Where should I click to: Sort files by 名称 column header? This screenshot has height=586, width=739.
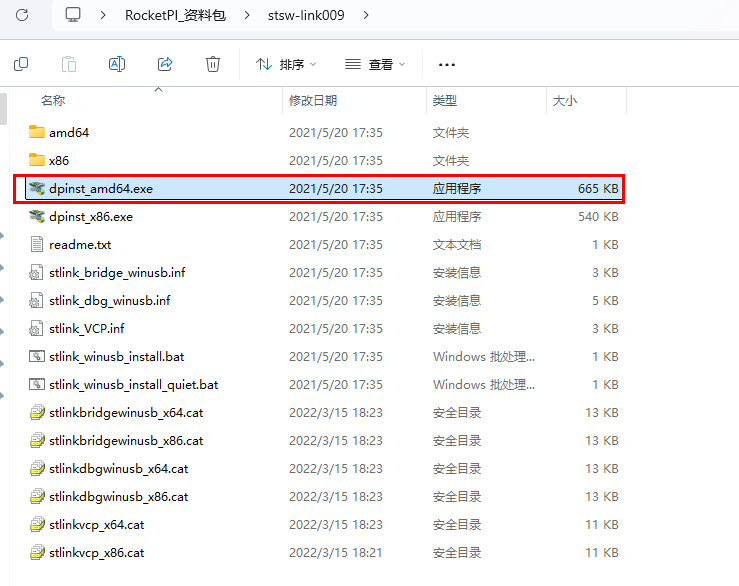53,101
